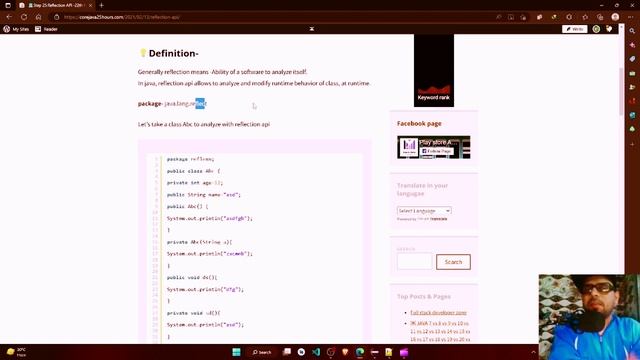This screenshot has height=360, width=640.
Task: Open the WordPress Reader link
Action: tap(46, 29)
